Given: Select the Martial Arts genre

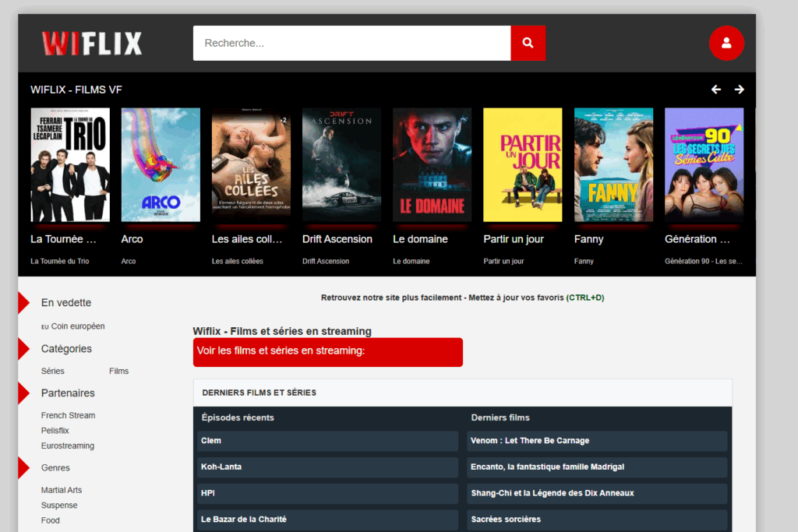Looking at the screenshot, I should [62, 490].
